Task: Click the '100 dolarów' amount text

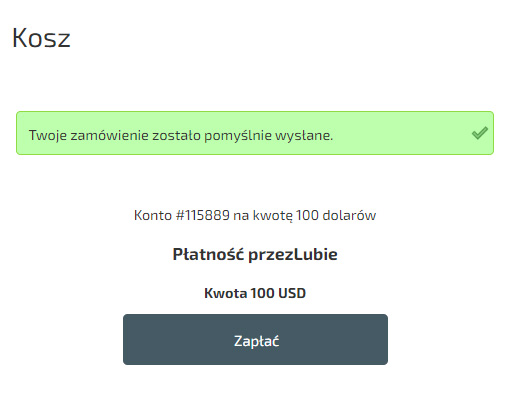Action: [x=336, y=215]
